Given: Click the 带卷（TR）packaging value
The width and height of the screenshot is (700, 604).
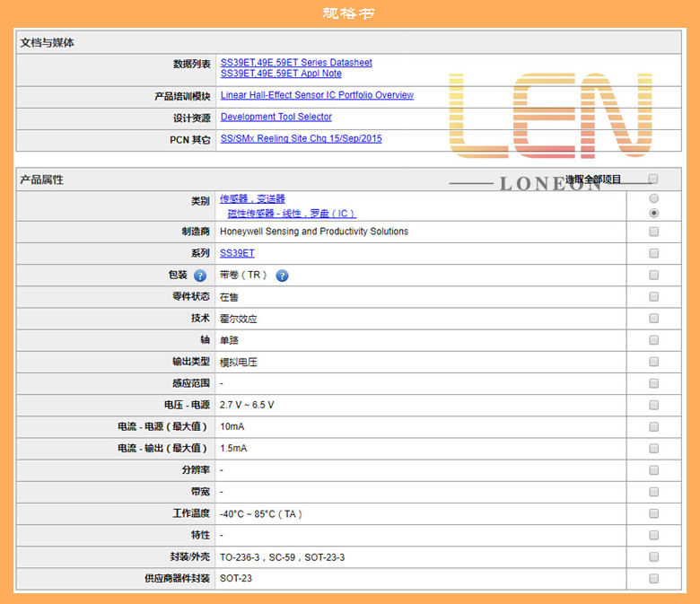Looking at the screenshot, I should [x=243, y=275].
